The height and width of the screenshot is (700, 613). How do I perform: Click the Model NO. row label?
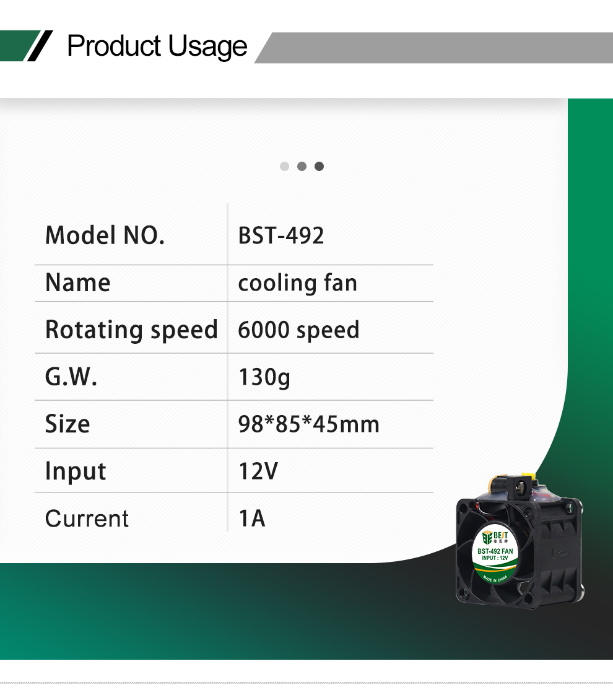(105, 235)
